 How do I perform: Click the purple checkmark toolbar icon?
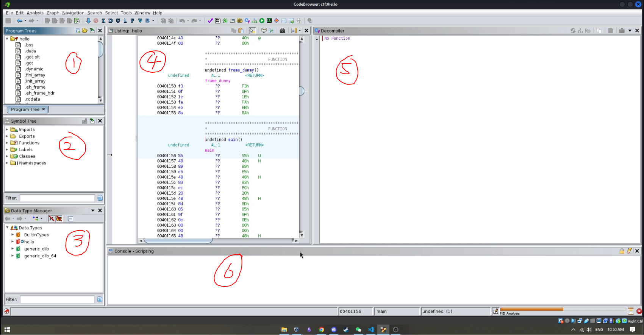(210, 21)
